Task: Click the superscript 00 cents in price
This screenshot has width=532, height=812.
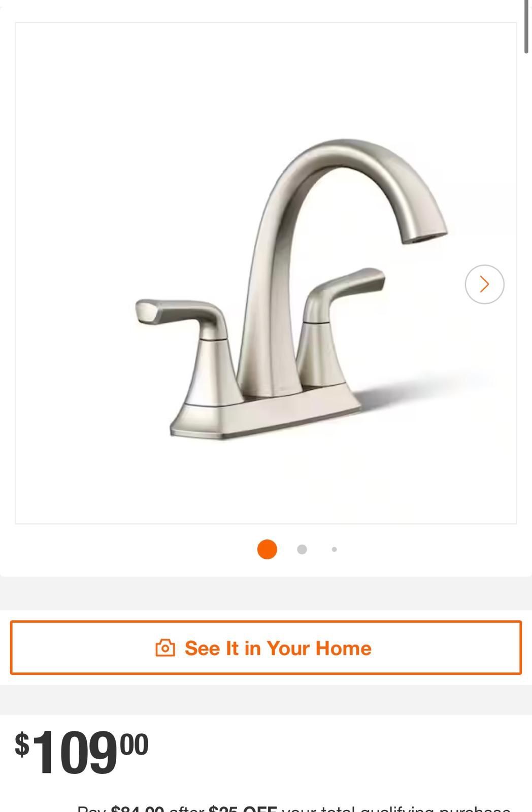Action: (135, 744)
